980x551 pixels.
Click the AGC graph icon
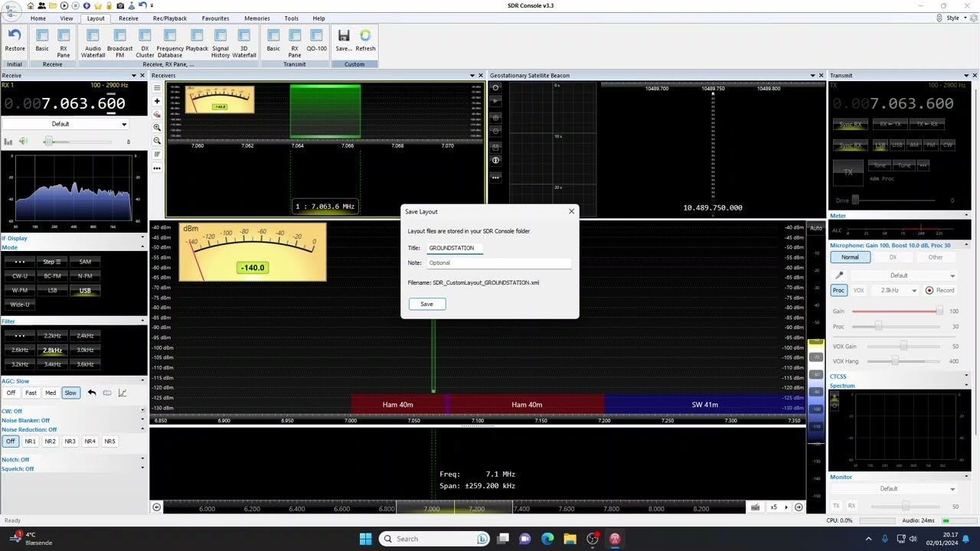point(122,393)
